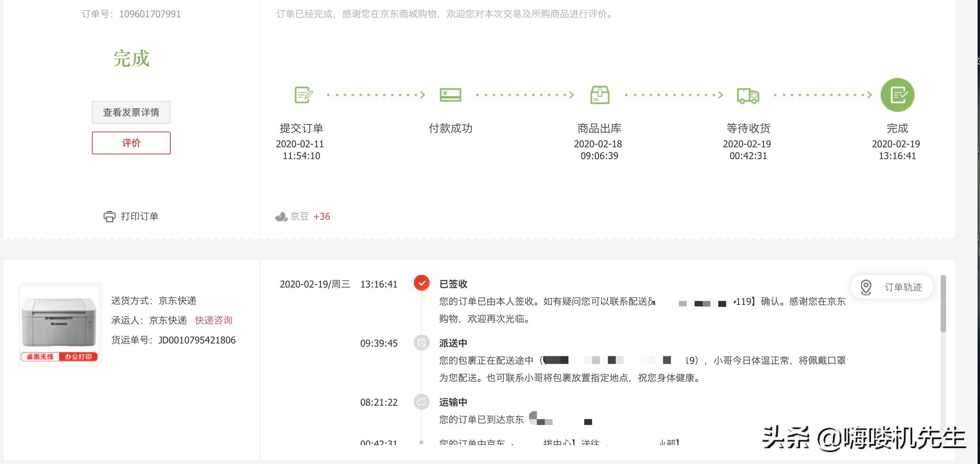Click the 等待收货 delivery truck icon

coord(748,95)
